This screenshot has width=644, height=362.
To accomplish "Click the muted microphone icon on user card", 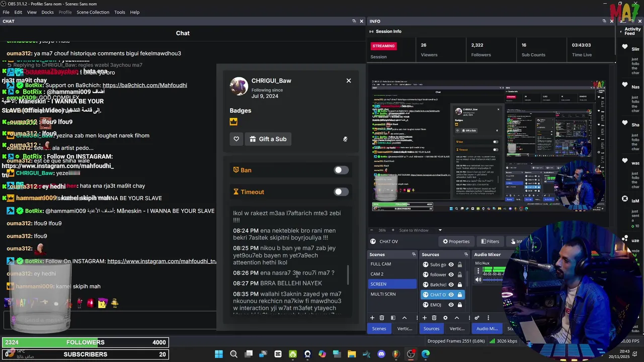I will (345, 139).
